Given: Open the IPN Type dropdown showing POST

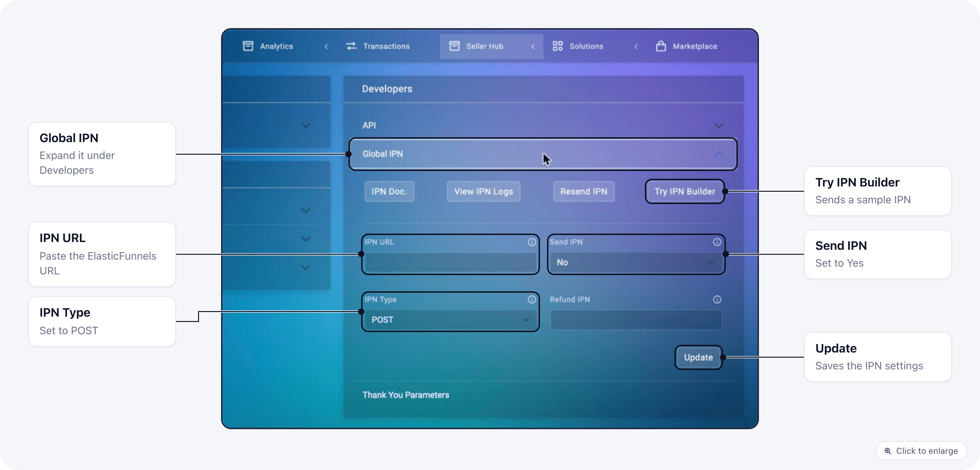Looking at the screenshot, I should [450, 319].
